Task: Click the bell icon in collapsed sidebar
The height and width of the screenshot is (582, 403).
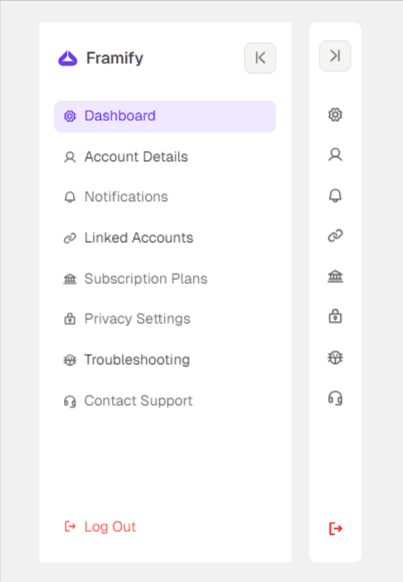Action: click(x=335, y=196)
